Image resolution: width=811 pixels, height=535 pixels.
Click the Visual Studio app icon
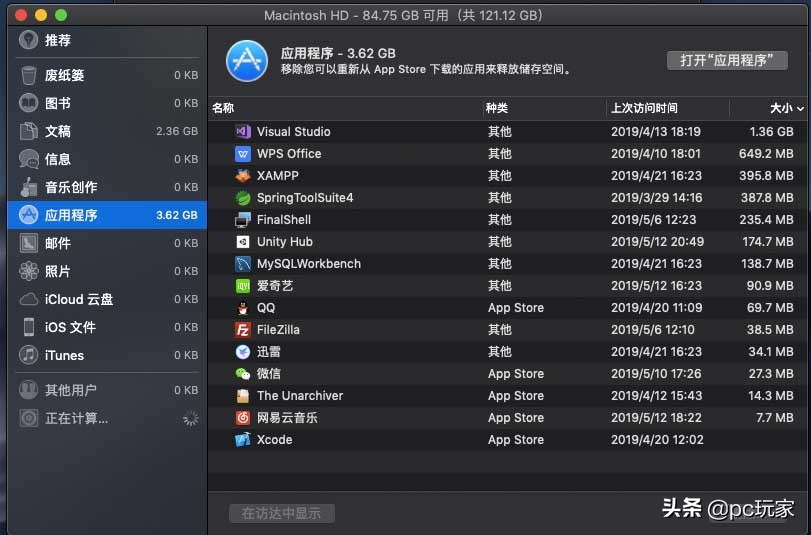pyautogui.click(x=243, y=131)
